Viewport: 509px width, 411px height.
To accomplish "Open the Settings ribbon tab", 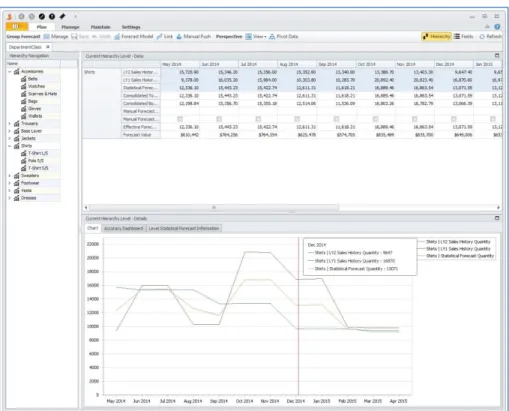I will pos(131,27).
